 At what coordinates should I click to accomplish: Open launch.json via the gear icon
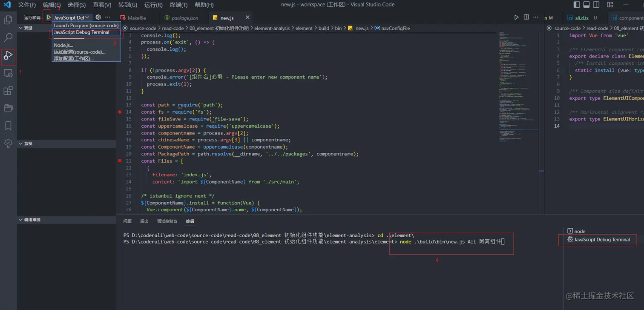[98, 17]
